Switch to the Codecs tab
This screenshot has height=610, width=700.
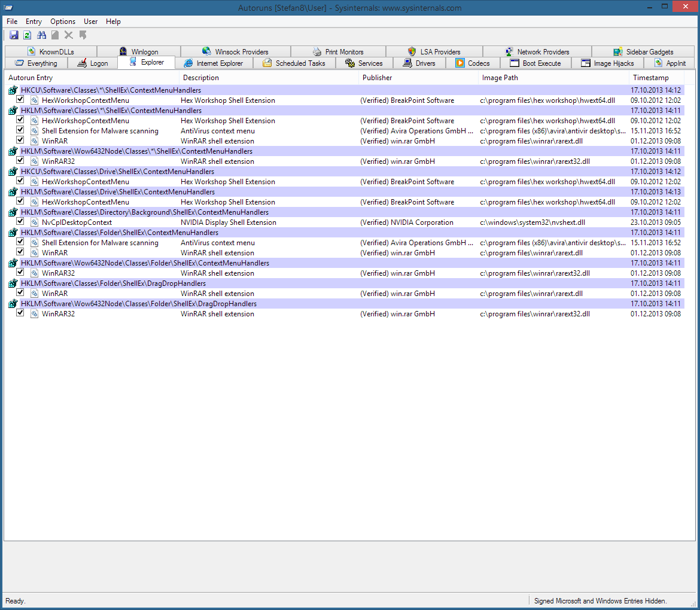(473, 63)
